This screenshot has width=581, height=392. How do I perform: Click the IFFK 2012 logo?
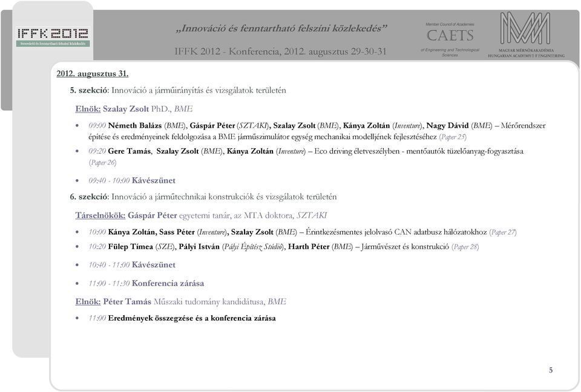(x=53, y=37)
